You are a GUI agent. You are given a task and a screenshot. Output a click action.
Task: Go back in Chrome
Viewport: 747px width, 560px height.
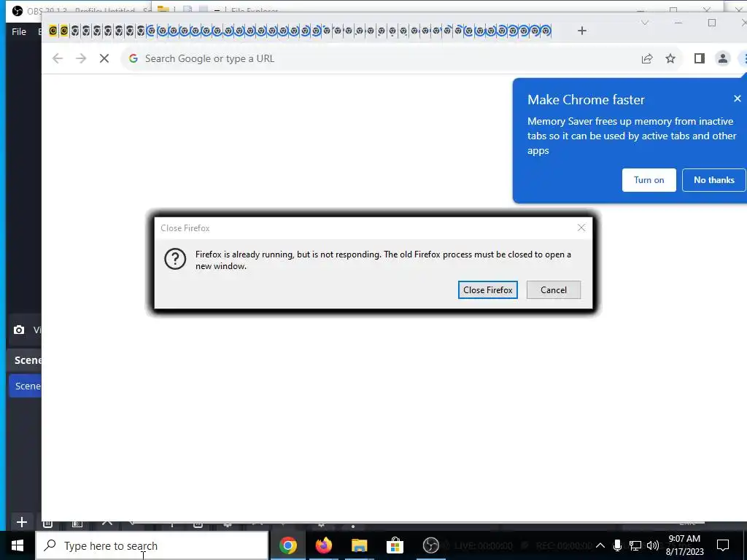click(x=58, y=58)
